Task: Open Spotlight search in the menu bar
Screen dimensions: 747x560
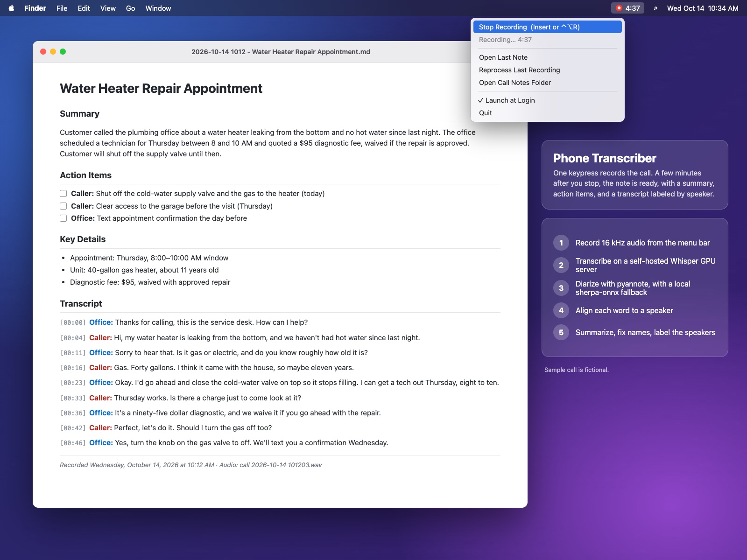Action: pos(655,8)
